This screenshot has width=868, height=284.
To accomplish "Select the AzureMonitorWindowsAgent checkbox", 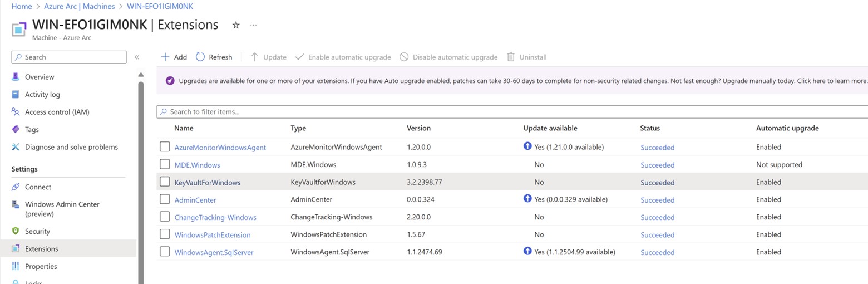I will tap(165, 147).
